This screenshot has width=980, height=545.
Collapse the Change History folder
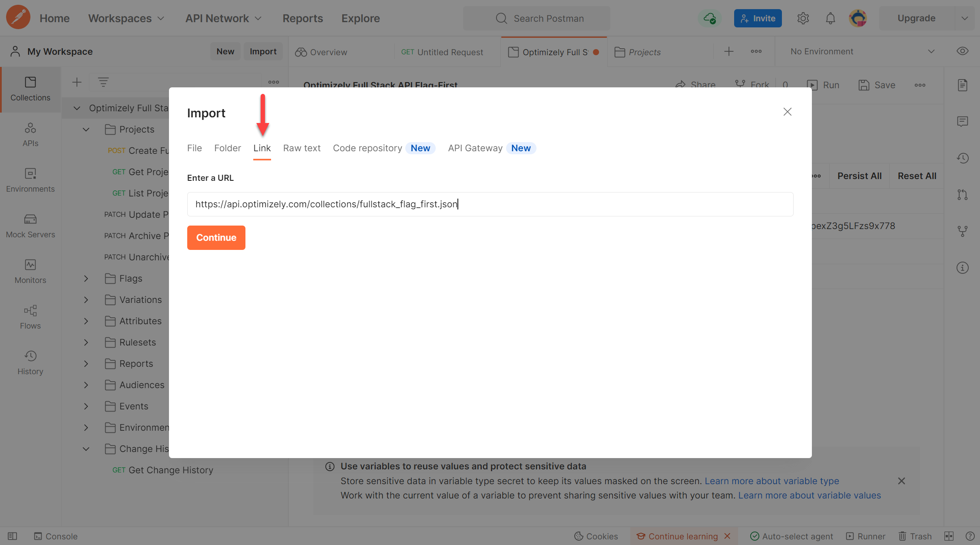pyautogui.click(x=86, y=449)
